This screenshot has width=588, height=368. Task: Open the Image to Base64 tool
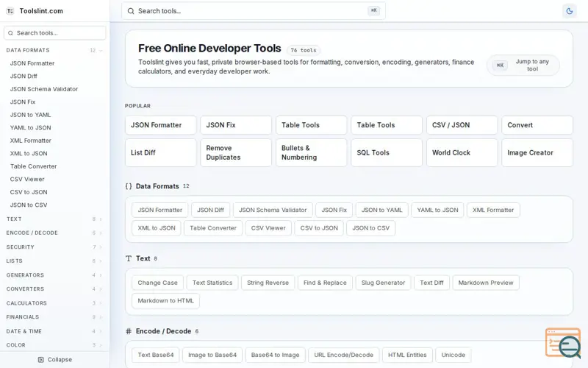[x=212, y=355]
